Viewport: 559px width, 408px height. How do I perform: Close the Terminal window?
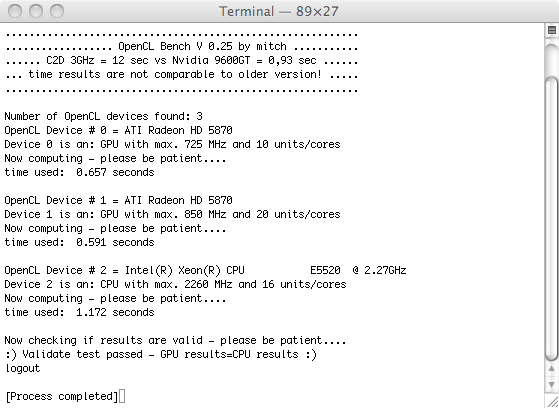pyautogui.click(x=15, y=11)
